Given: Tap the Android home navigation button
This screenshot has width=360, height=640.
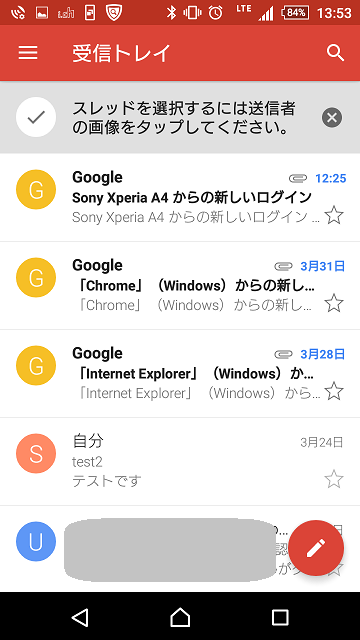Looking at the screenshot, I should (180, 617).
